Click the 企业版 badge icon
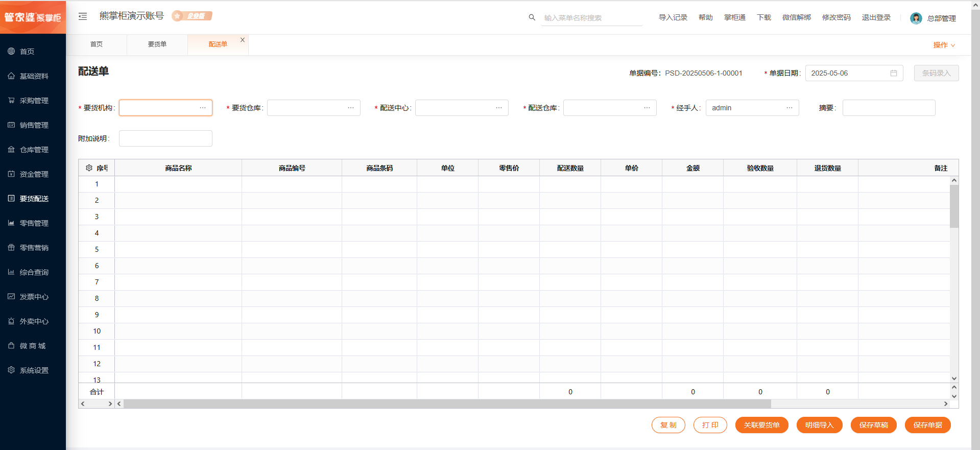The width and height of the screenshot is (980, 450). click(192, 16)
